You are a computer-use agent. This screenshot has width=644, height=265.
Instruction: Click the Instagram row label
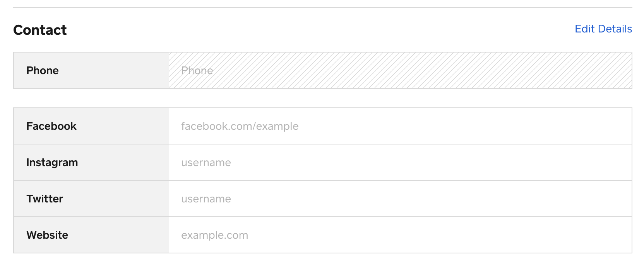click(x=52, y=163)
